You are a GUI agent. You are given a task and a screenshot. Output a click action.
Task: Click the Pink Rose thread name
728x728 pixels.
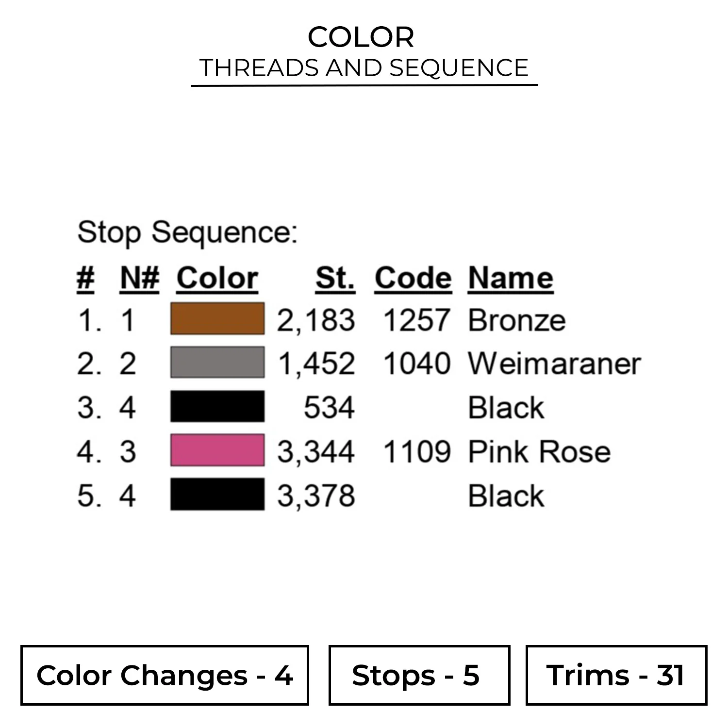click(539, 452)
